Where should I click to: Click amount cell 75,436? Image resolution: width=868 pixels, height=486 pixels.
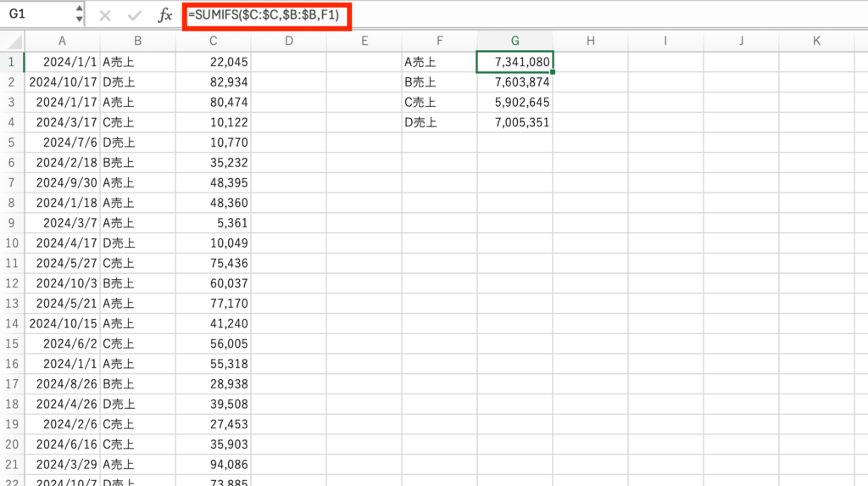click(x=213, y=263)
